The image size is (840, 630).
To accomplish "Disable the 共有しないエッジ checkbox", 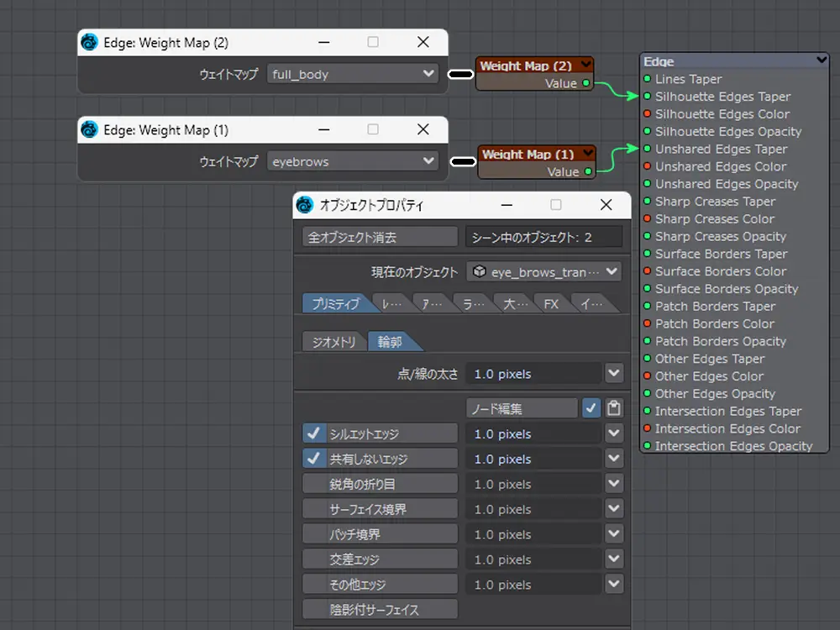I will [313, 459].
